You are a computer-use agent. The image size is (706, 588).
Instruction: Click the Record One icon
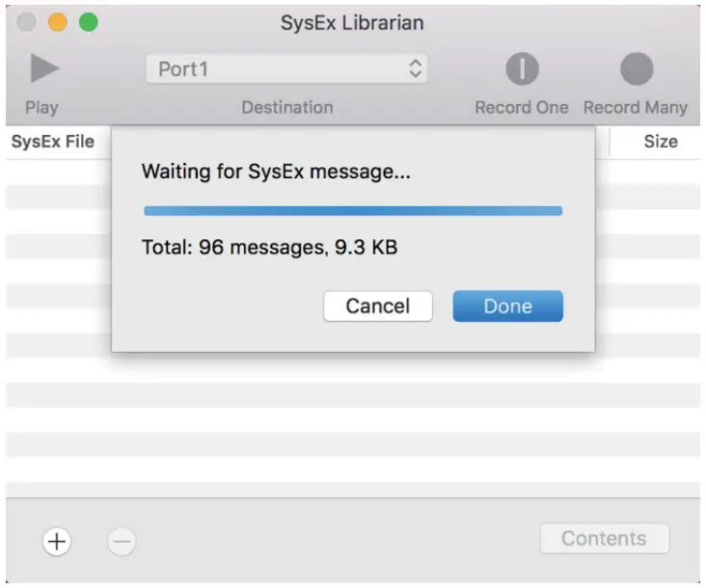click(522, 68)
